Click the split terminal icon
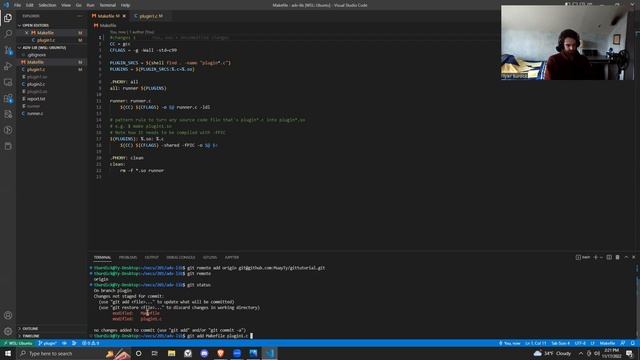 609,257
